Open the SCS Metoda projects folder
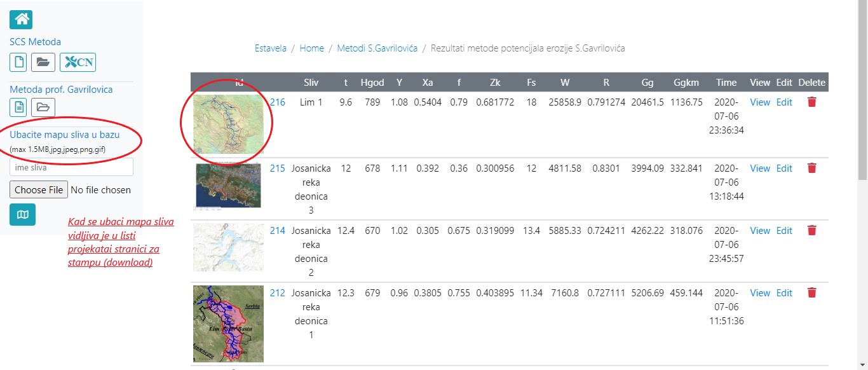 click(43, 62)
